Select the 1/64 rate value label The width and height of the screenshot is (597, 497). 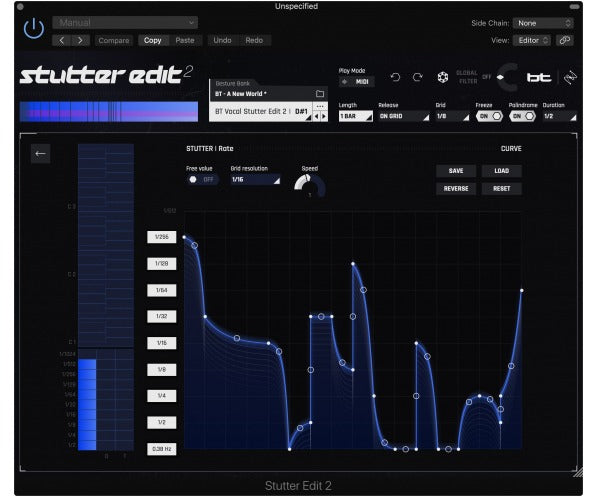click(162, 290)
